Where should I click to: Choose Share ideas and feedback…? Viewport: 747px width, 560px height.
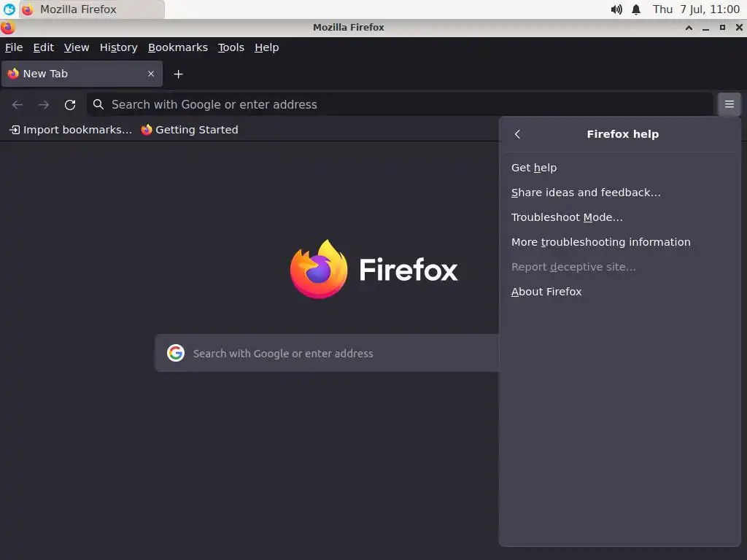(620, 192)
